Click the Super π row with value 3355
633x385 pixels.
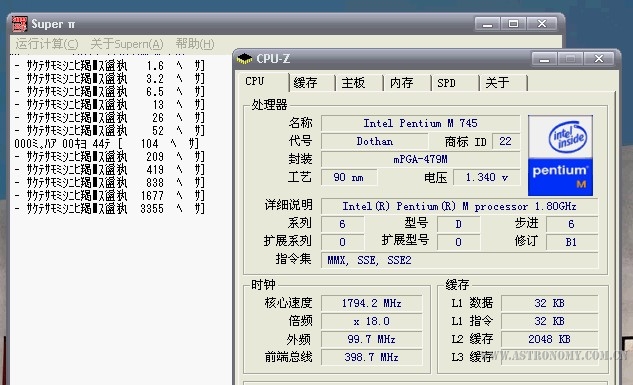109,209
